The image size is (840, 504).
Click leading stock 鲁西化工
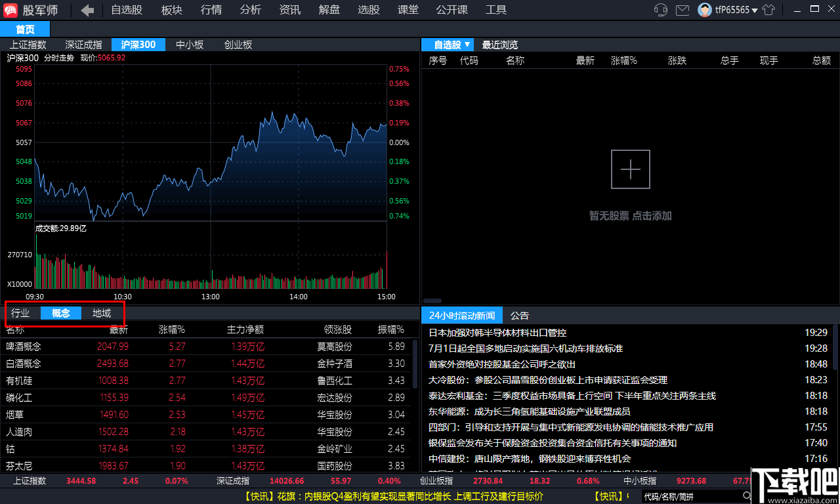pyautogui.click(x=335, y=381)
